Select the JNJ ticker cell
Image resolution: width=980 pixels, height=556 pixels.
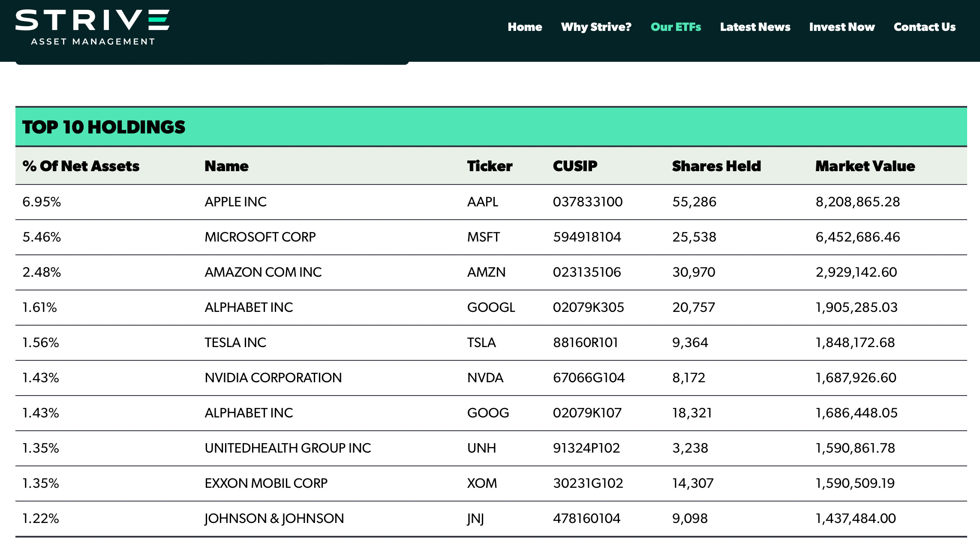click(x=475, y=519)
